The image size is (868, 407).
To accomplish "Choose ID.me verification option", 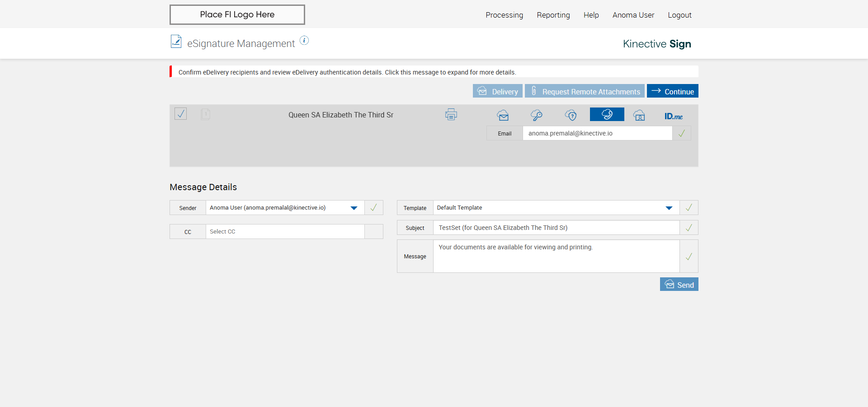I will click(673, 116).
